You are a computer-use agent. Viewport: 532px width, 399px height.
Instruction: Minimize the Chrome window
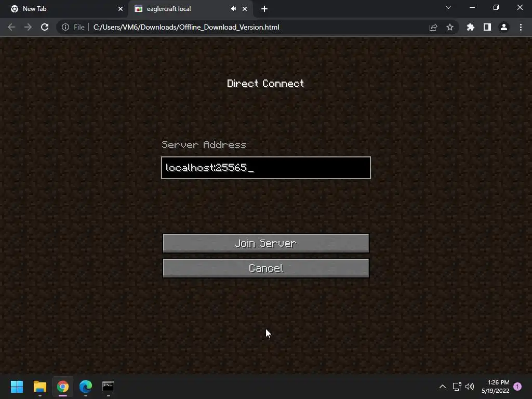[x=472, y=7]
